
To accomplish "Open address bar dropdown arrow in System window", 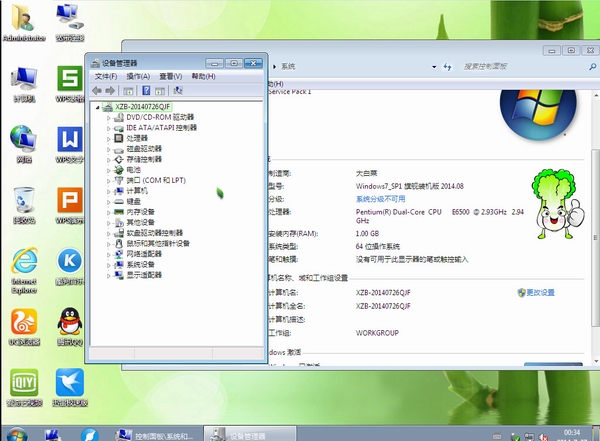I will point(434,67).
